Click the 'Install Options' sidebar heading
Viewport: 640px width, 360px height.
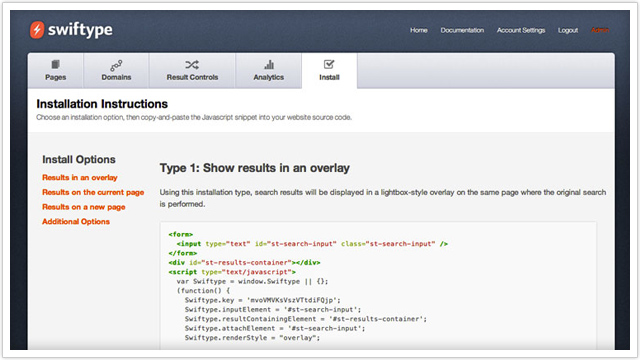click(x=79, y=160)
